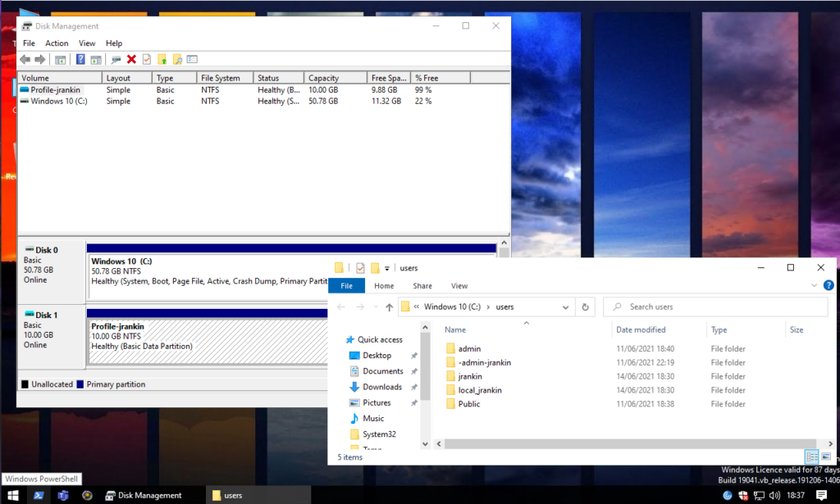Switch to the Share ribbon tab
This screenshot has height=504, width=840.
click(422, 286)
